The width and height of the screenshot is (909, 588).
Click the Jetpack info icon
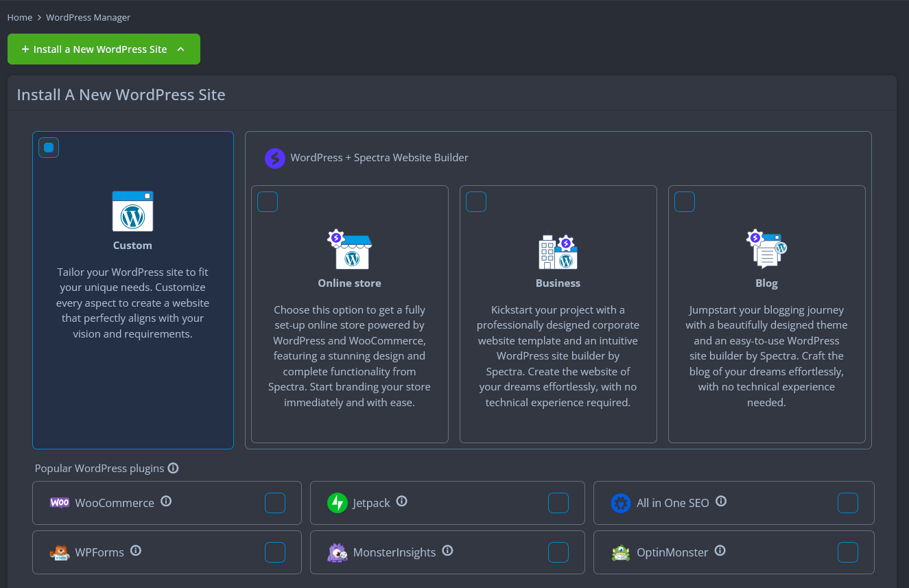pos(402,502)
